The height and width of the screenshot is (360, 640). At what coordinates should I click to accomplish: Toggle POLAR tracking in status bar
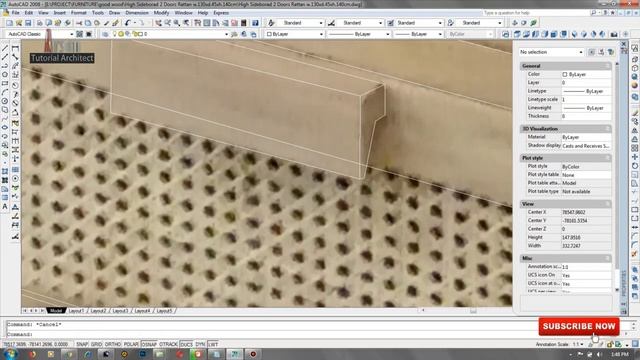pyautogui.click(x=131, y=344)
